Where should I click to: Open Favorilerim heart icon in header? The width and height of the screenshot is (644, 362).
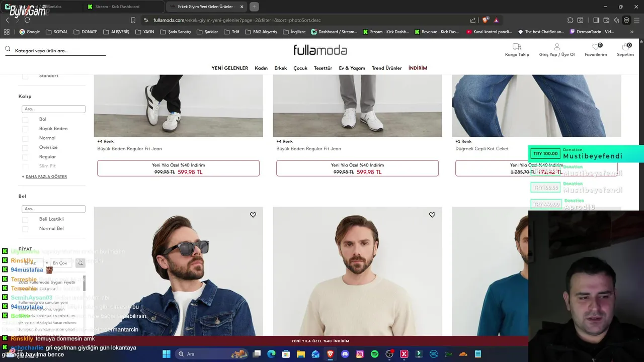click(x=596, y=47)
